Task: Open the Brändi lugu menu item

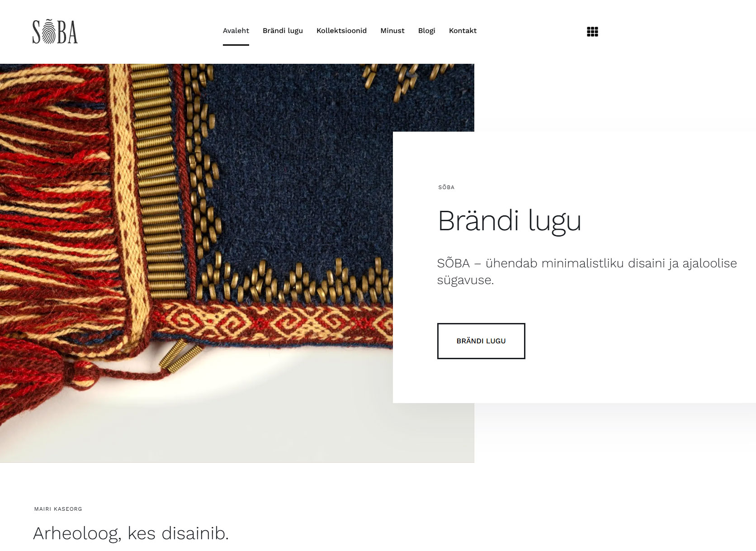Action: pos(283,31)
